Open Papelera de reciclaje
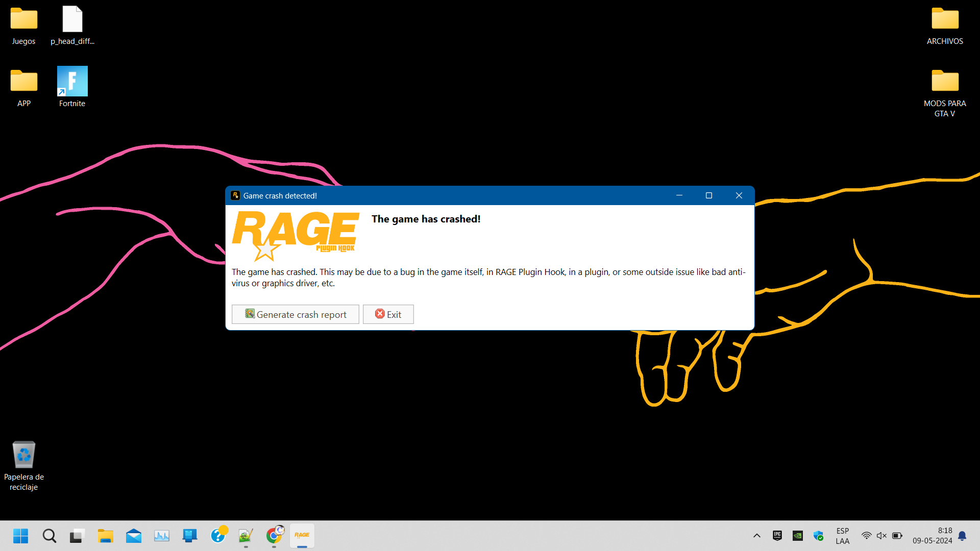The width and height of the screenshot is (980, 551). pos(24,455)
